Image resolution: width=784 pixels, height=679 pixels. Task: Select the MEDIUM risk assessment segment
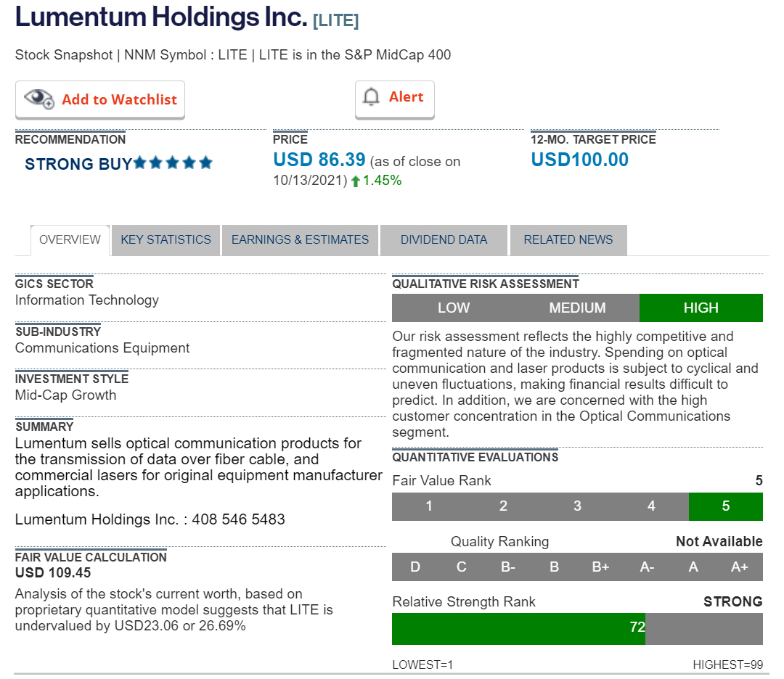[x=577, y=308]
